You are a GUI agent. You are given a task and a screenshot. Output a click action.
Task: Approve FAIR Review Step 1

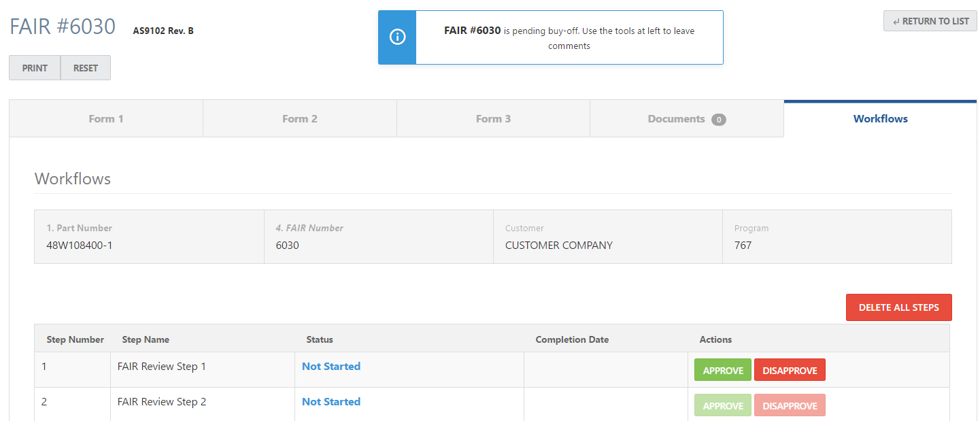point(723,371)
